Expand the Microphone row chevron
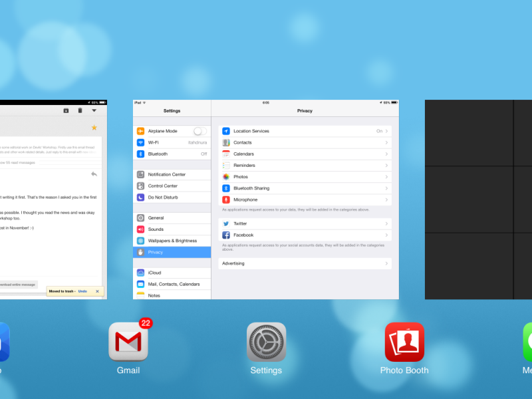This screenshot has width=532, height=399. (x=386, y=199)
